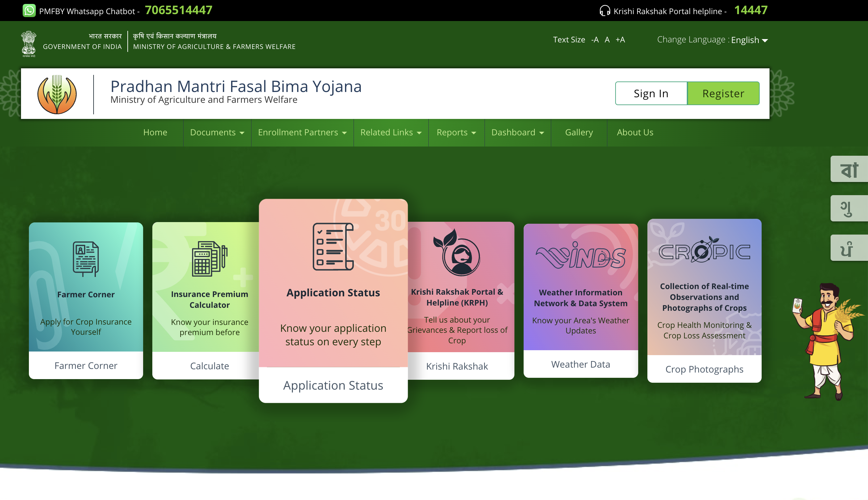The image size is (868, 500).
Task: Open the About Us menu item
Action: 635,132
